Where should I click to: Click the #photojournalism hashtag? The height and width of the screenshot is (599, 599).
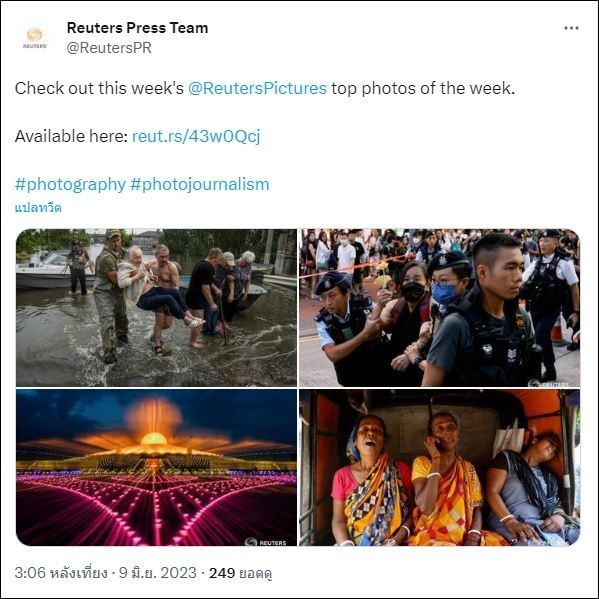point(200,184)
